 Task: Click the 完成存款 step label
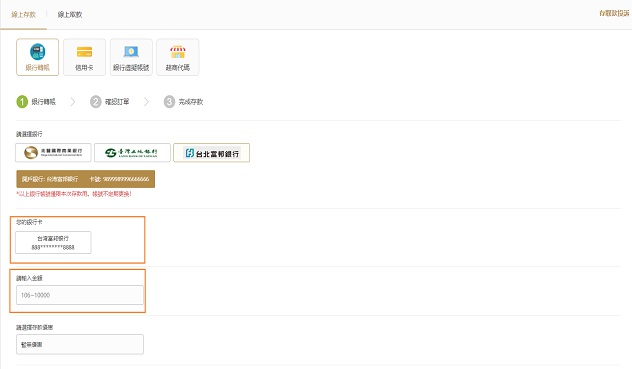pos(191,102)
